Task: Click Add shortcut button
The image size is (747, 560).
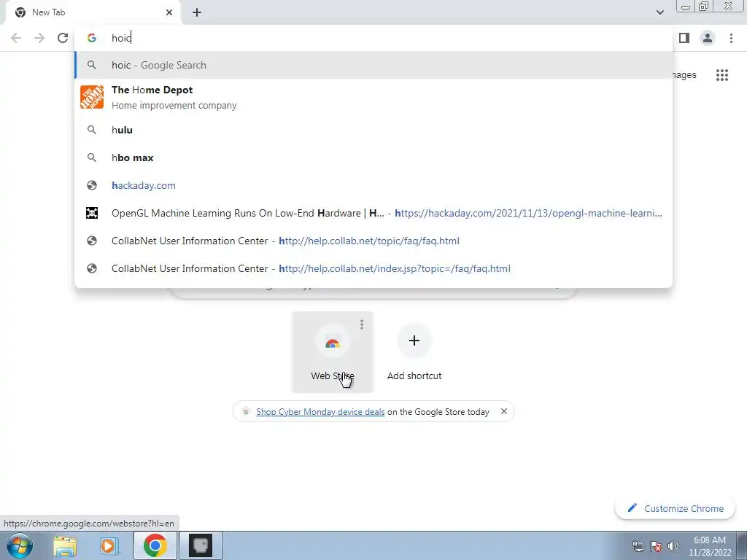Action: click(414, 352)
